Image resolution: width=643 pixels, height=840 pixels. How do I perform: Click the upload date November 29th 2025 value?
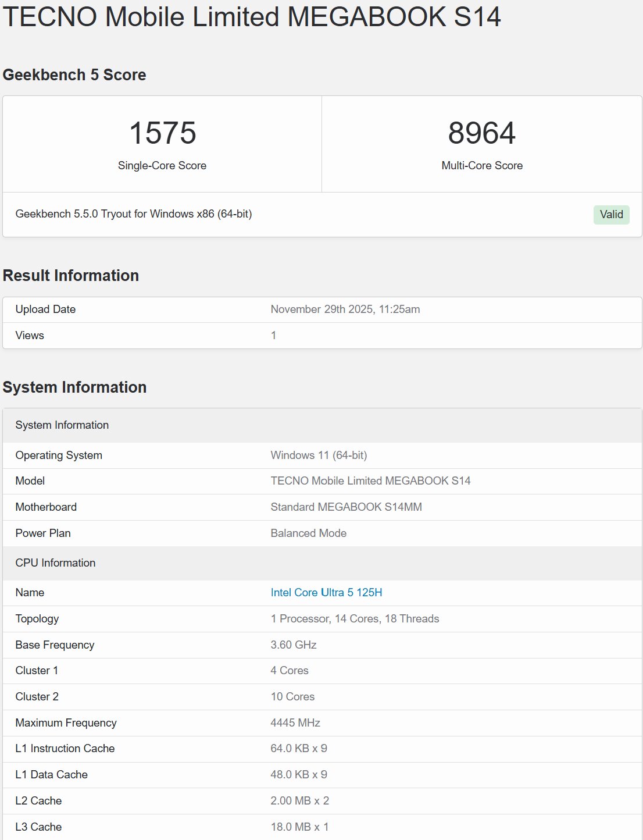click(345, 309)
